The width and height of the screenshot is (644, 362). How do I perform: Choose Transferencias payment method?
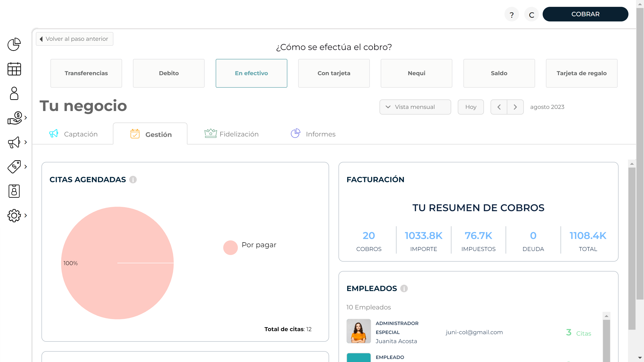point(86,73)
